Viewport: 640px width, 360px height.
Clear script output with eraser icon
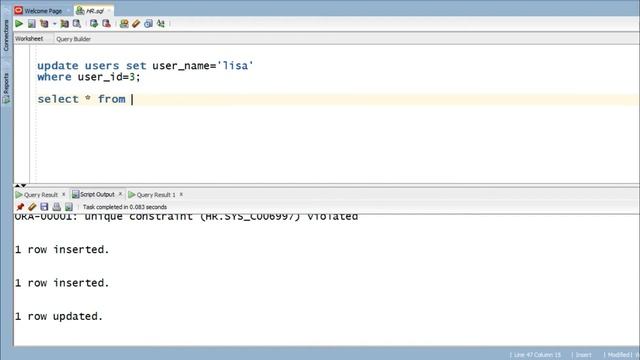click(x=32, y=207)
